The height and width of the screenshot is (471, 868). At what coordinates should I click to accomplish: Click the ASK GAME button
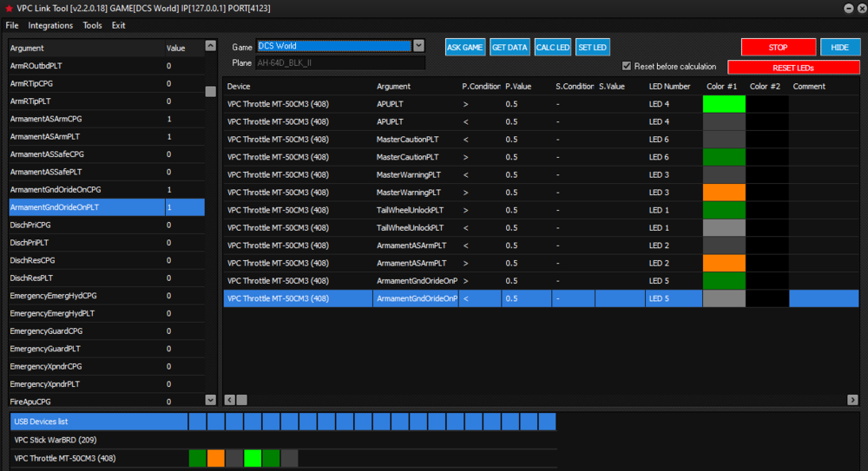(x=465, y=48)
